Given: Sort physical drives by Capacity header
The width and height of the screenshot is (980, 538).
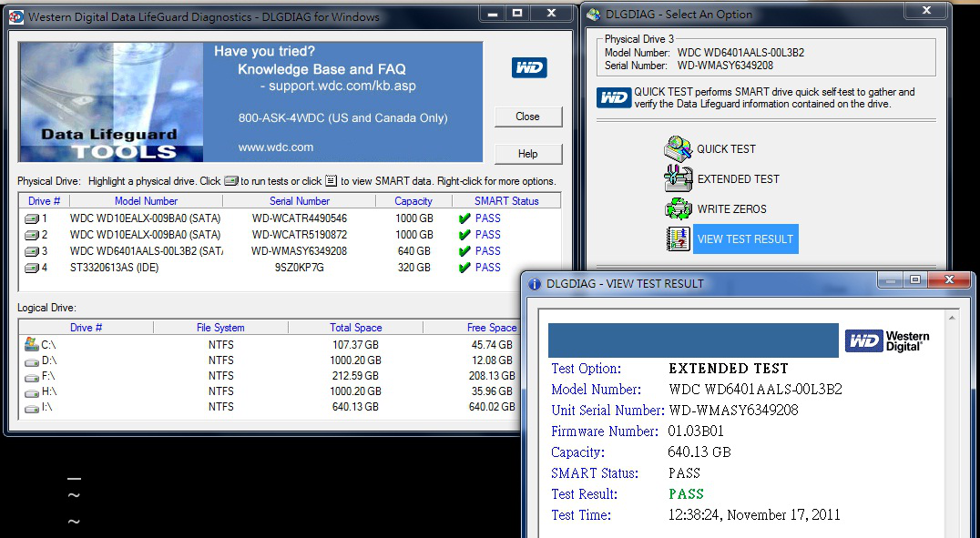Looking at the screenshot, I should (413, 200).
